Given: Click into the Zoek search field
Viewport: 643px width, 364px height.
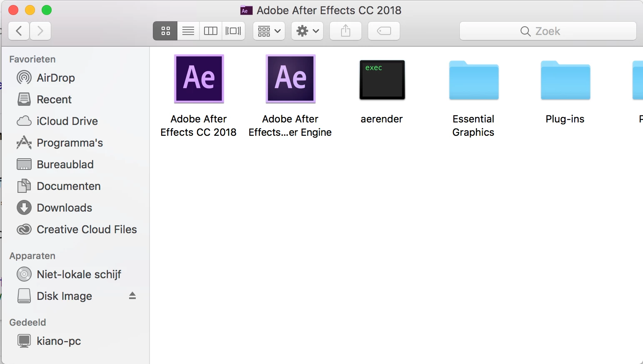Looking at the screenshot, I should (548, 31).
